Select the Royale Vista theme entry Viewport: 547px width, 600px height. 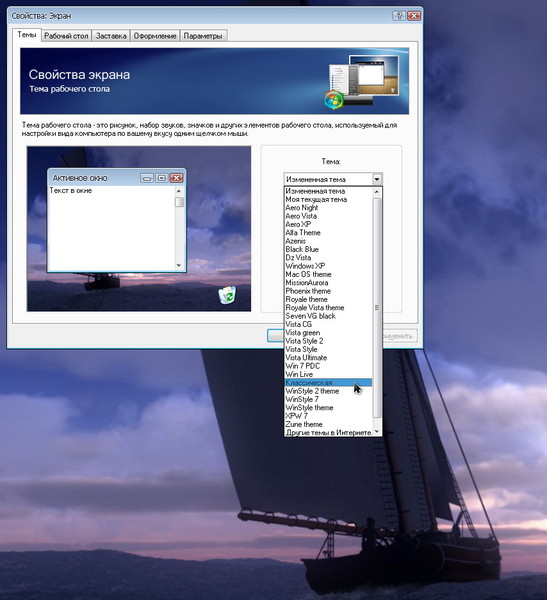tap(328, 308)
